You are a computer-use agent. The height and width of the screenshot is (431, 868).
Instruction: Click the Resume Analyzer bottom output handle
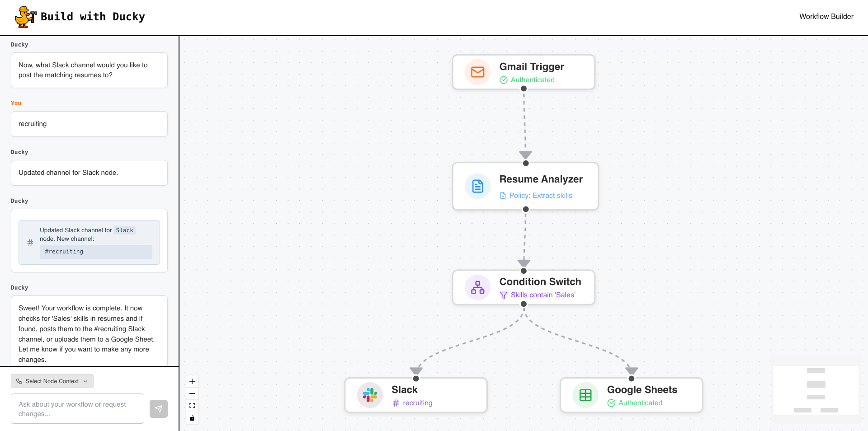(x=526, y=209)
